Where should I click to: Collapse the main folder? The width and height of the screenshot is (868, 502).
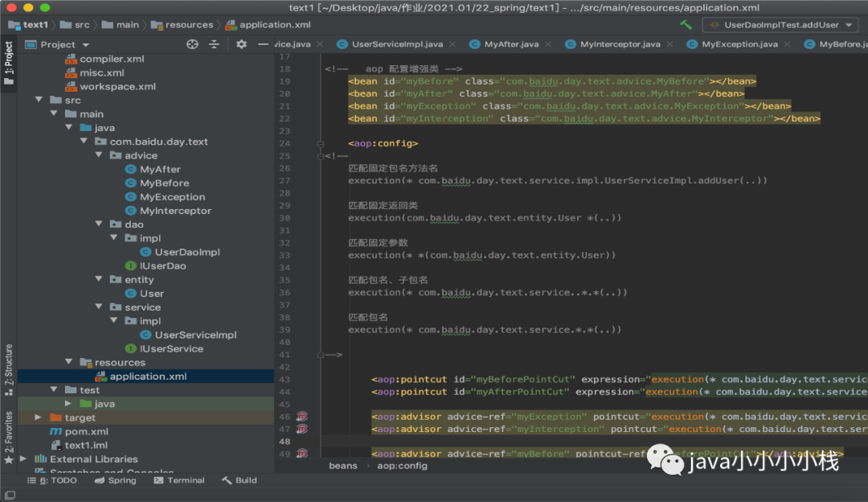[54, 113]
